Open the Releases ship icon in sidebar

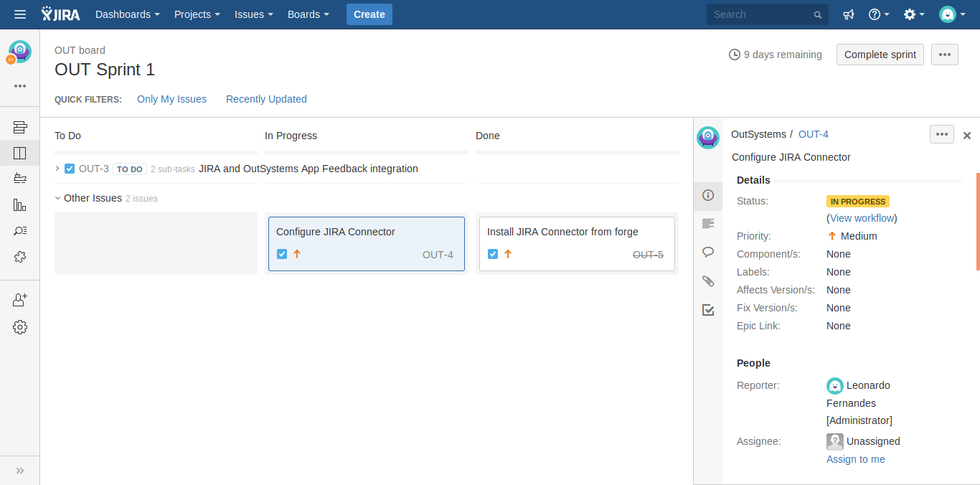[x=19, y=178]
